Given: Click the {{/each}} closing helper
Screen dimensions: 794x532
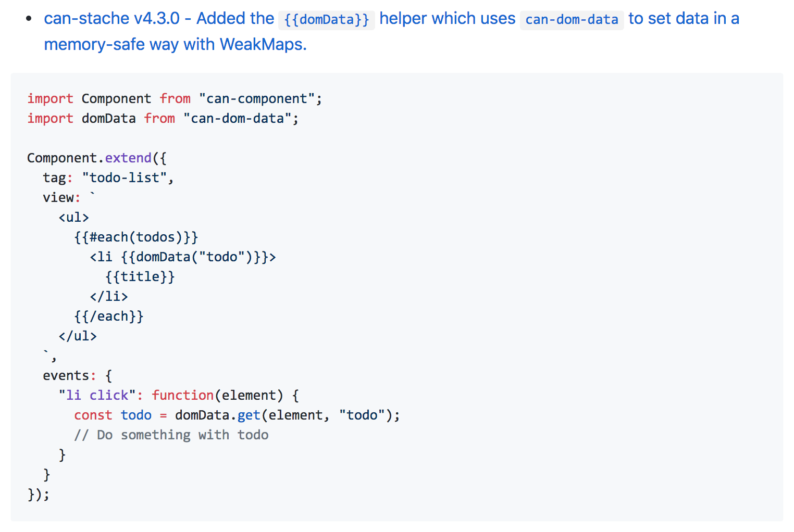Looking at the screenshot, I should (109, 316).
